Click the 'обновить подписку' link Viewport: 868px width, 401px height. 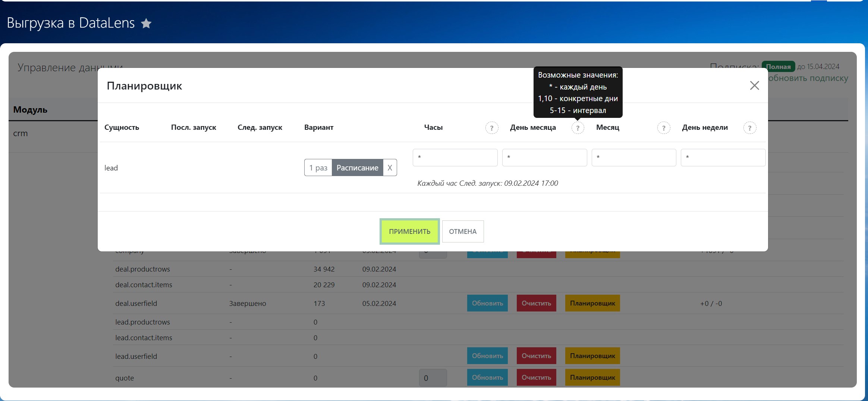click(x=808, y=78)
